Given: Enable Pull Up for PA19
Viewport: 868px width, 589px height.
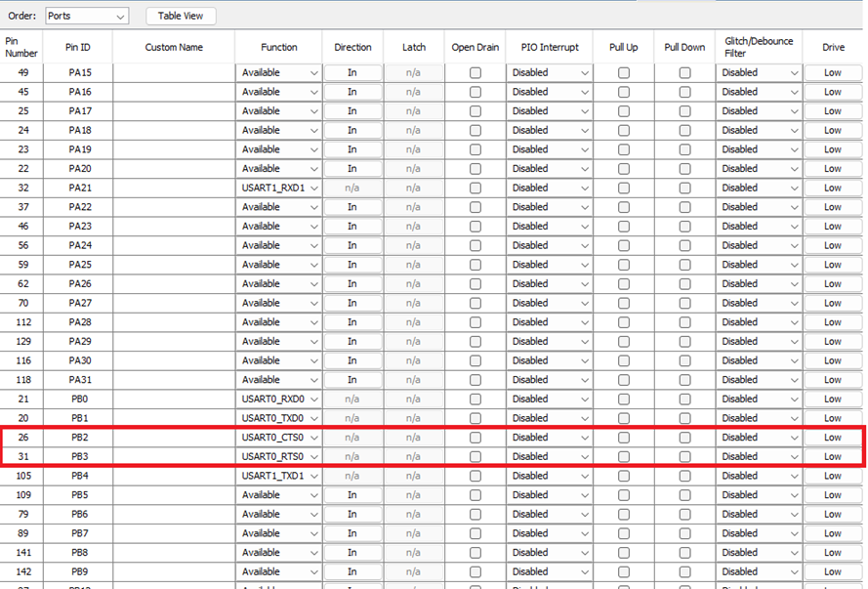Looking at the screenshot, I should pos(623,149).
